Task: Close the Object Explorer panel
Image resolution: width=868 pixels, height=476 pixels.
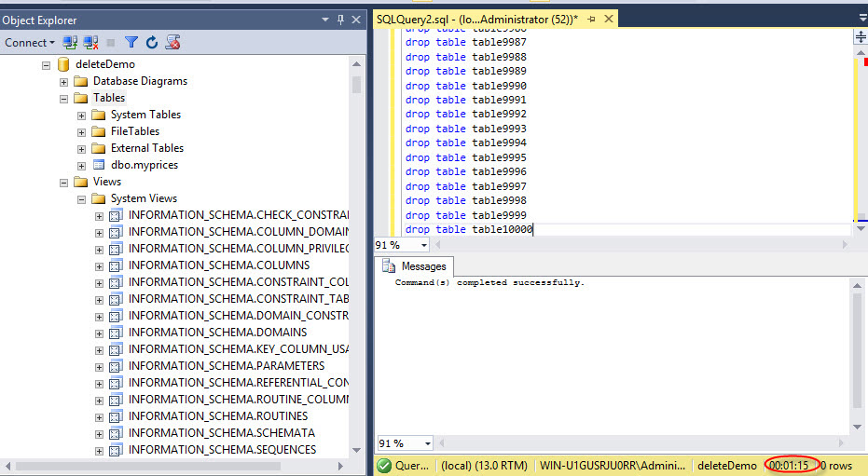Action: (356, 20)
